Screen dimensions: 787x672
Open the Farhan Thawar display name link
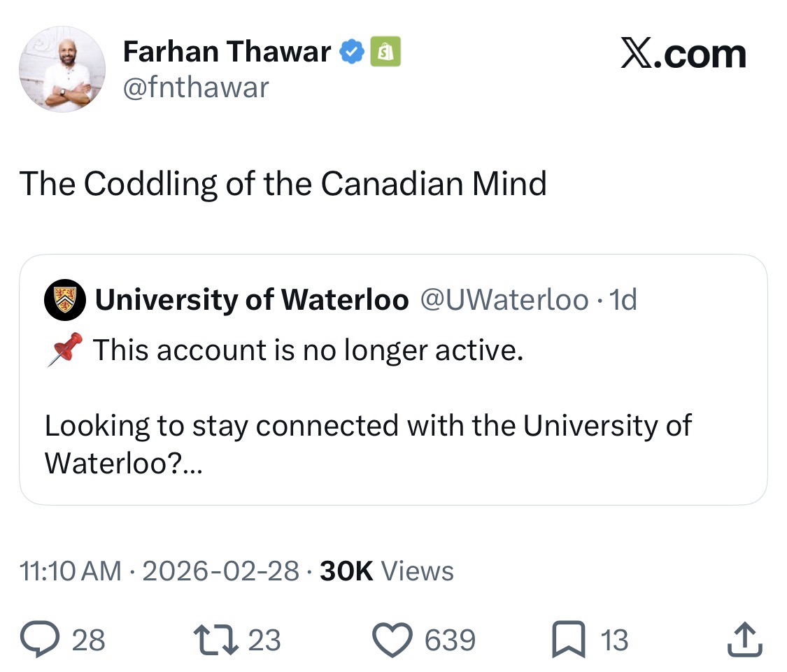coord(227,52)
